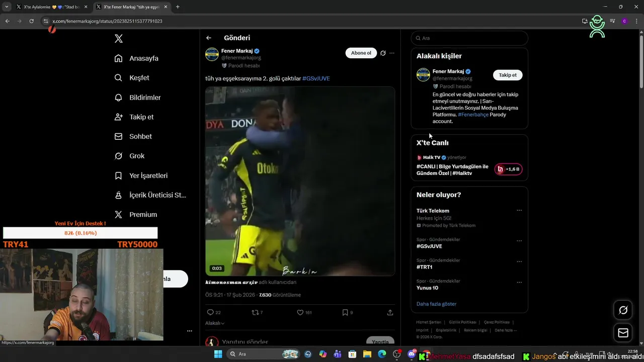Go back using Gönderi back arrow
Viewport: 644px width, 362px height.
point(209,38)
